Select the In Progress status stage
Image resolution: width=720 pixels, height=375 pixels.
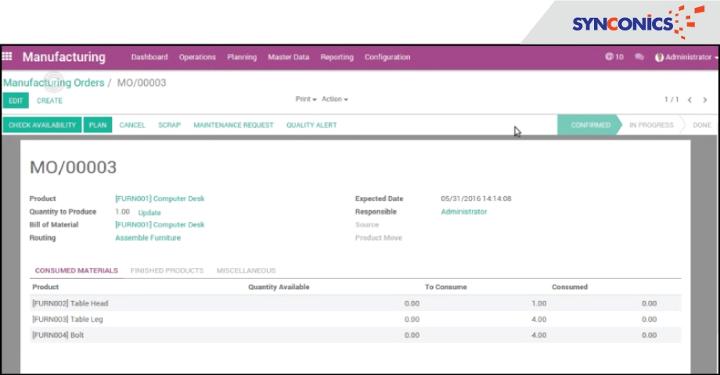click(651, 125)
